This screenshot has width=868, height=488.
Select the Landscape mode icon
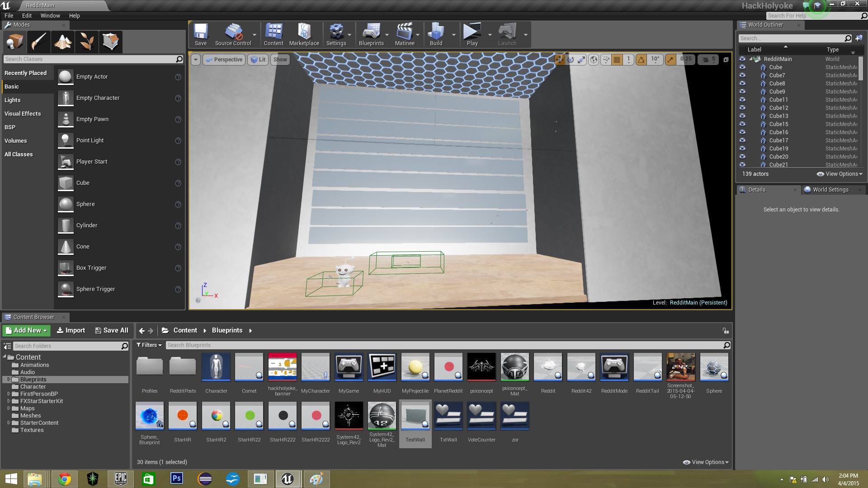tap(63, 42)
